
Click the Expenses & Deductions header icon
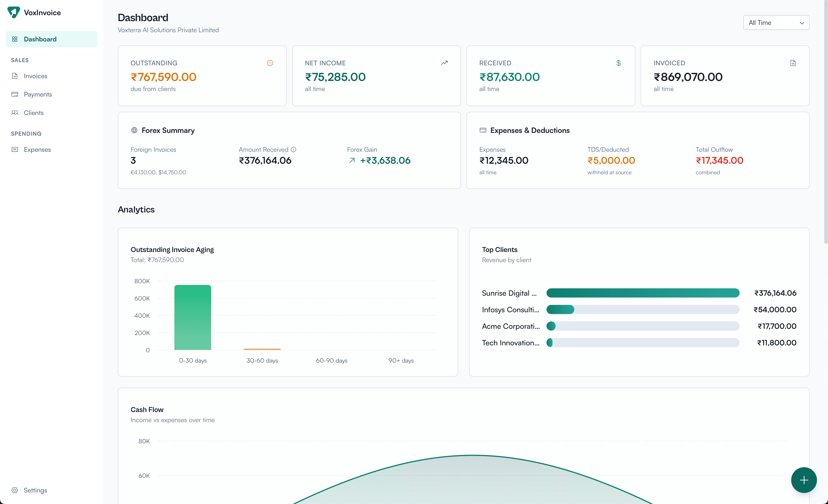click(x=483, y=130)
